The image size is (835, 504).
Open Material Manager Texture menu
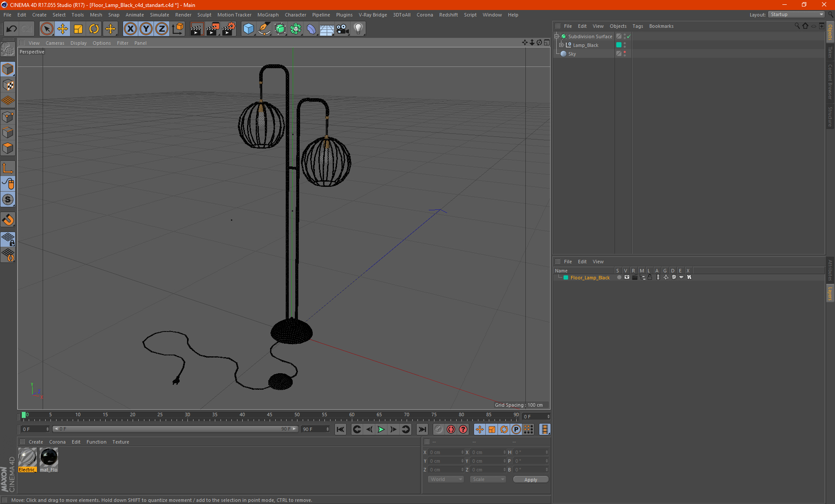point(120,442)
